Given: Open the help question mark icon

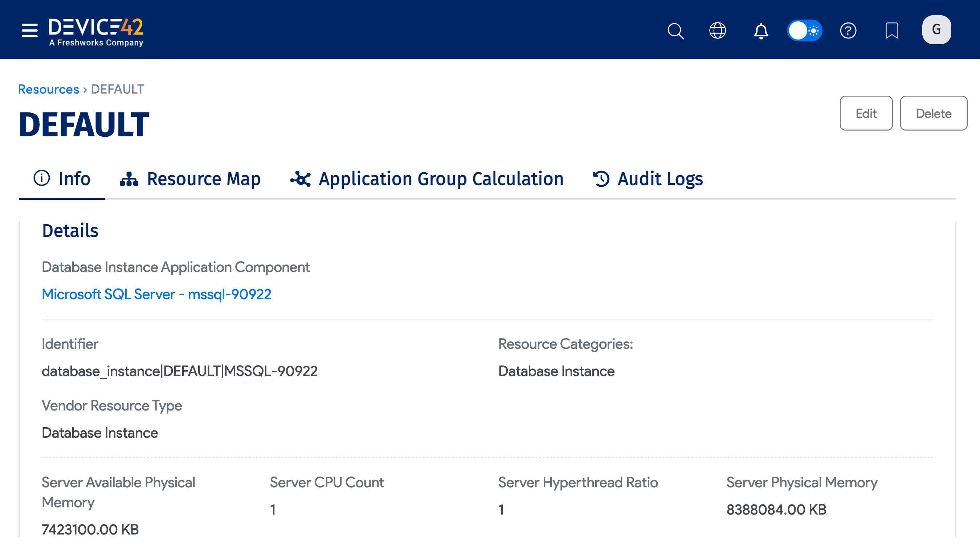Looking at the screenshot, I should [x=848, y=31].
